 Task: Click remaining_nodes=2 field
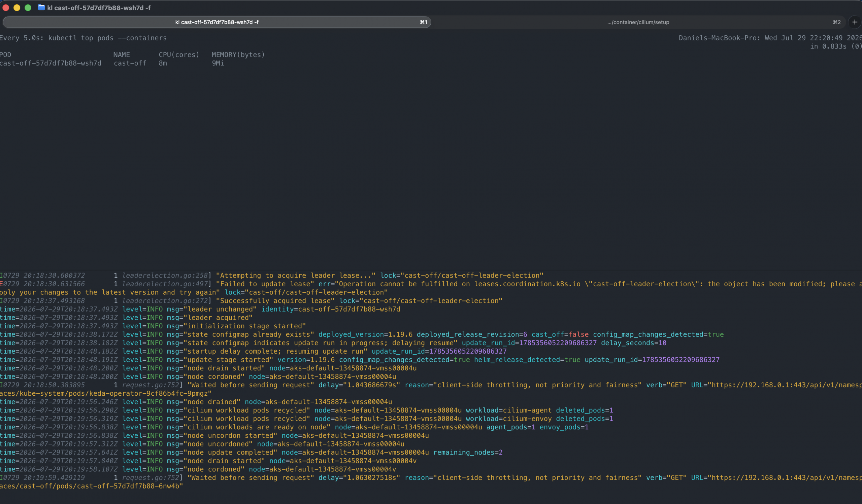pos(468,453)
